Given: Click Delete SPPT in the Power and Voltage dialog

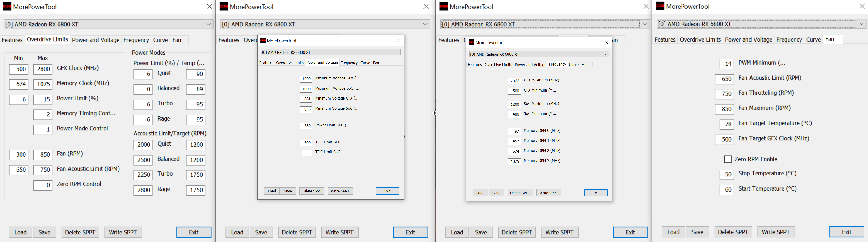Looking at the screenshot, I should click(312, 191).
